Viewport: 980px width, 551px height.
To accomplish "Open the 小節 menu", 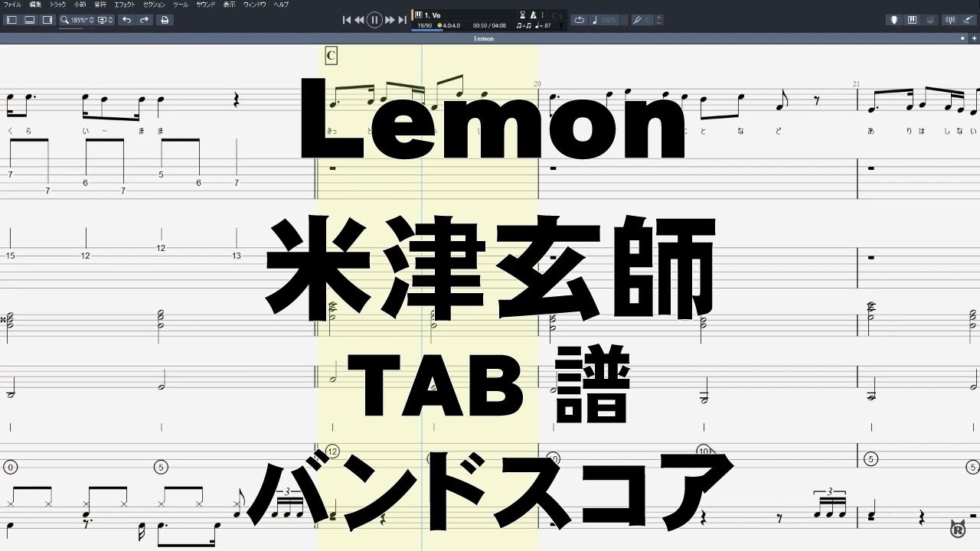I will 80,5.
